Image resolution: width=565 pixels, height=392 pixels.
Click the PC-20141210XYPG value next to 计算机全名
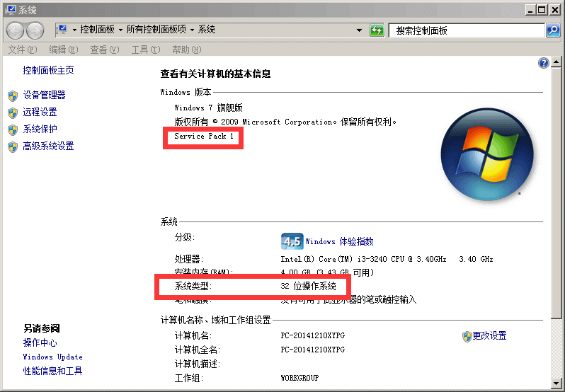coord(313,350)
